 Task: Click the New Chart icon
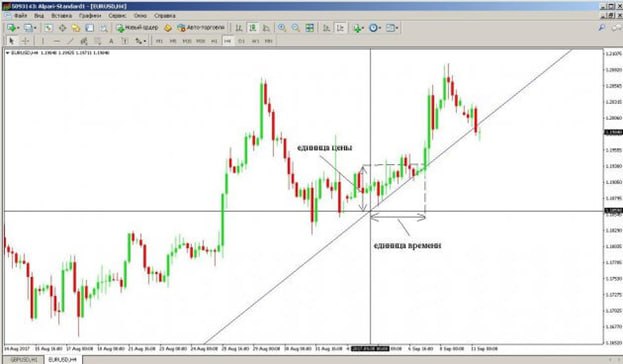click(12, 28)
